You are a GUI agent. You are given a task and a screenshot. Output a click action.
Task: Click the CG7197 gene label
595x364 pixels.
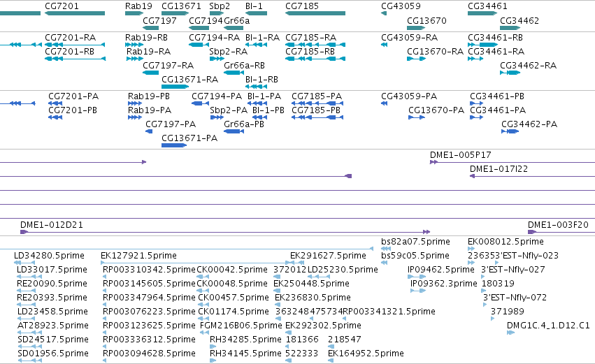pos(159,20)
